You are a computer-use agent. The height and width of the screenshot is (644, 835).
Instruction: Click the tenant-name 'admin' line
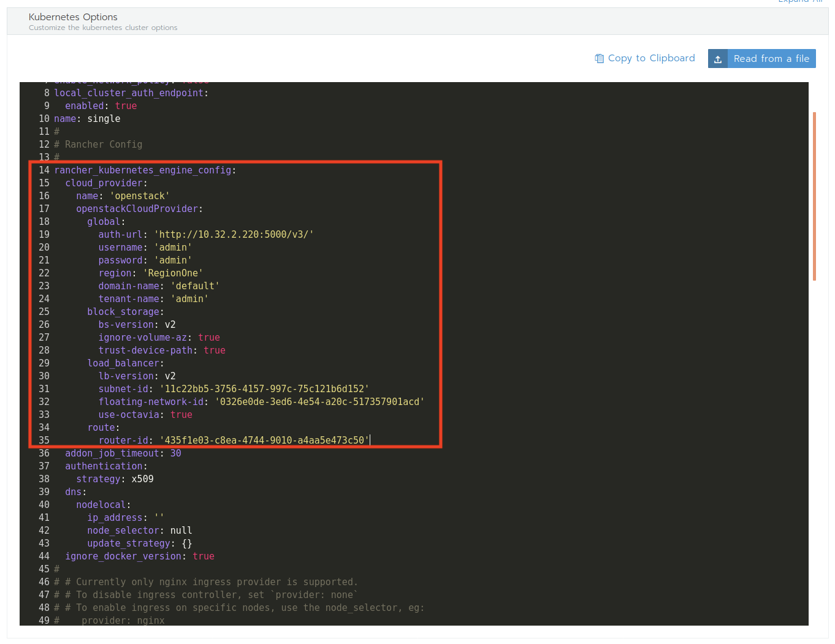coord(153,299)
